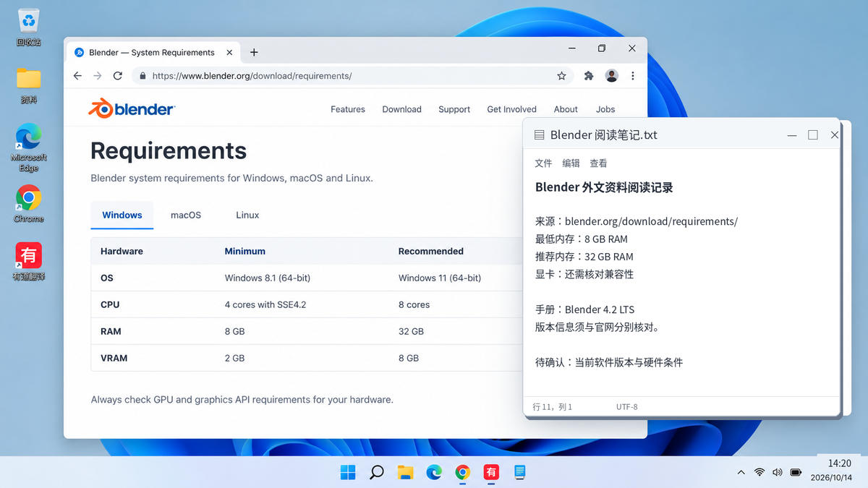This screenshot has height=488, width=868.
Task: Click the Notepad document icon in title bar
Action: click(x=539, y=135)
